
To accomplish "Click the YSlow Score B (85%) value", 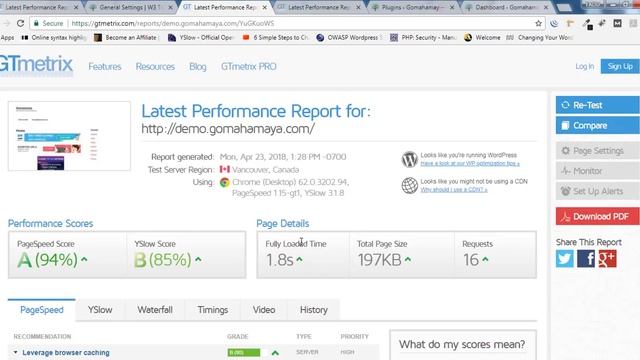I will (x=162, y=260).
